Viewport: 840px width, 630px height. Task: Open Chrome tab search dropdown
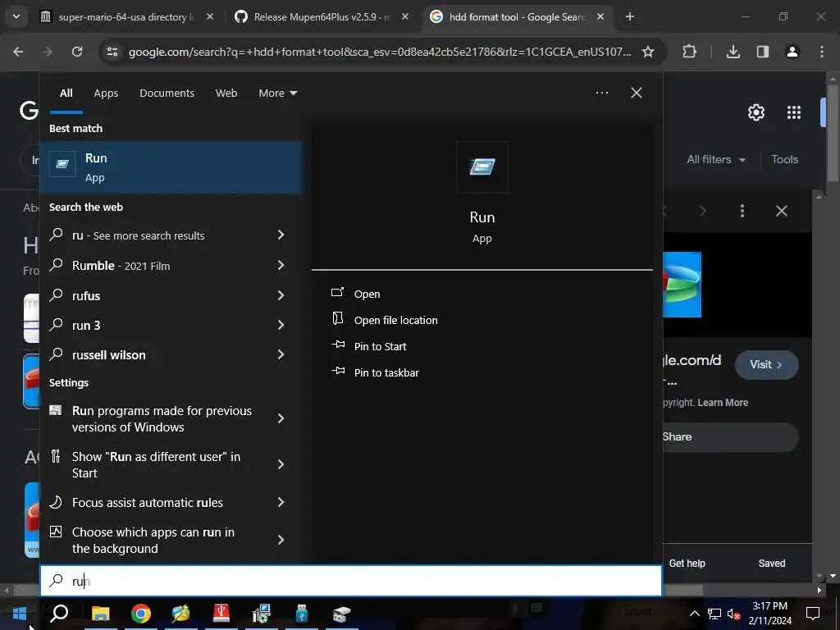point(16,16)
